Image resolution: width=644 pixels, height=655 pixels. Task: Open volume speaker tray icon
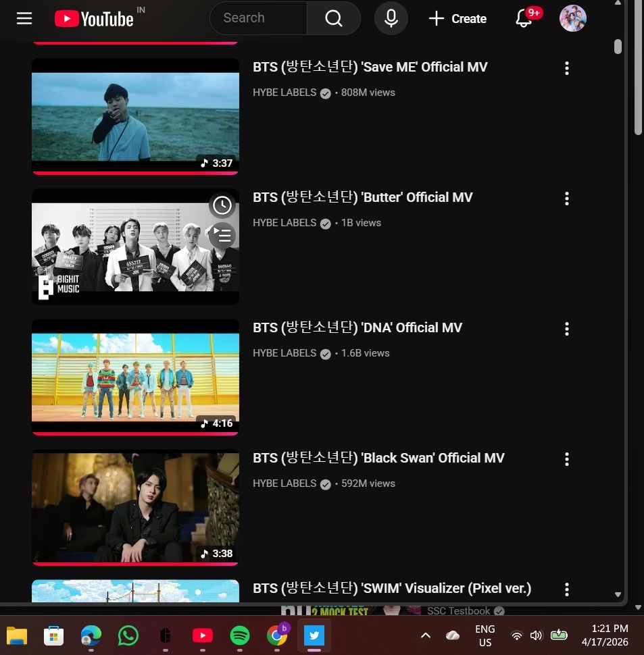coord(536,636)
